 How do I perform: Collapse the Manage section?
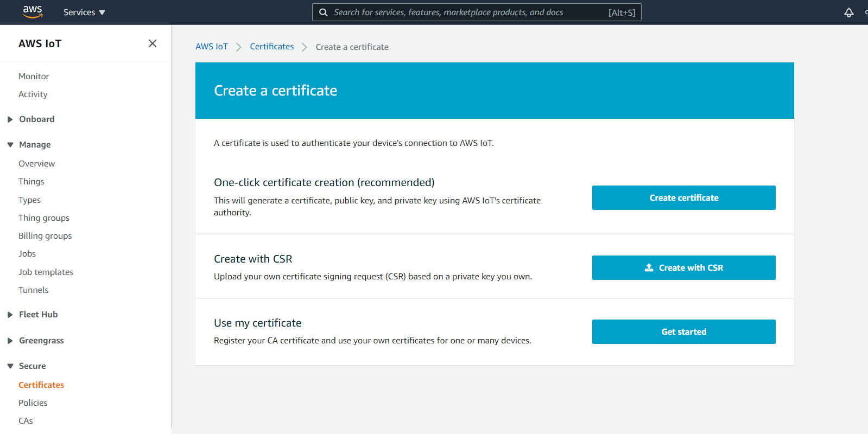[x=10, y=145]
